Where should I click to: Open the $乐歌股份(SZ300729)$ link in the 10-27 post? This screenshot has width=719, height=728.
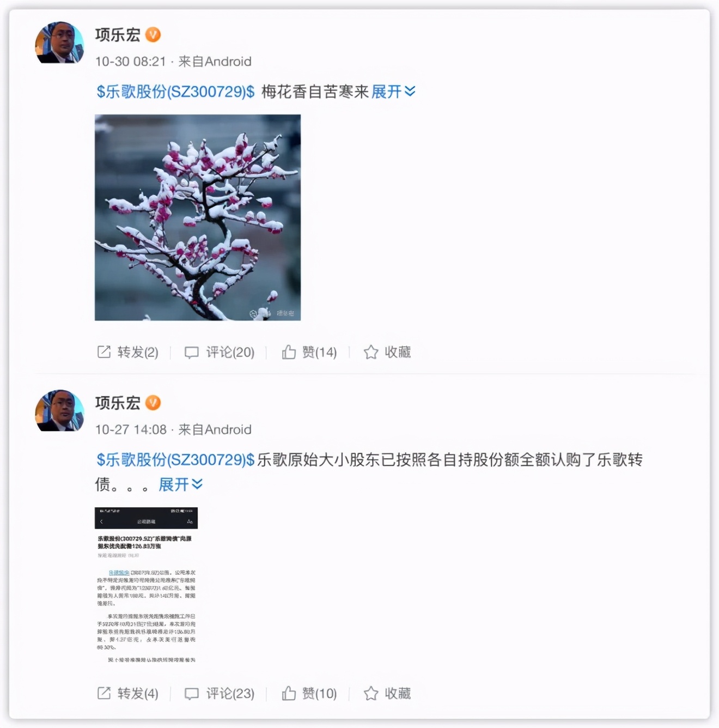[175, 460]
